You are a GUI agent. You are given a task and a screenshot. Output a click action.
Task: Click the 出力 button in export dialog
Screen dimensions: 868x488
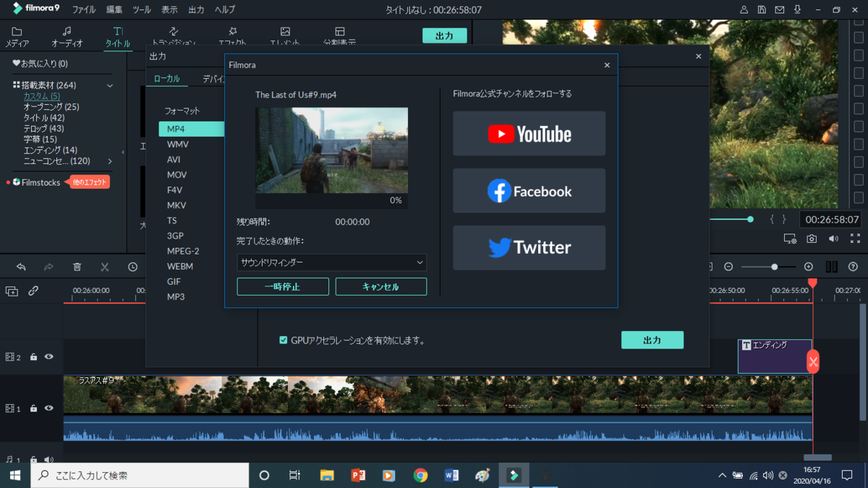click(x=652, y=340)
